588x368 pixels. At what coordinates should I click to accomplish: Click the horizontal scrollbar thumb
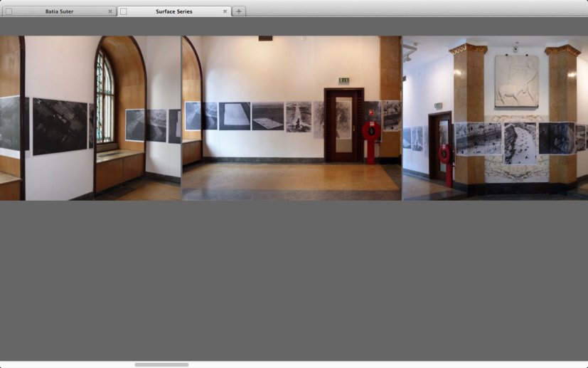point(161,364)
